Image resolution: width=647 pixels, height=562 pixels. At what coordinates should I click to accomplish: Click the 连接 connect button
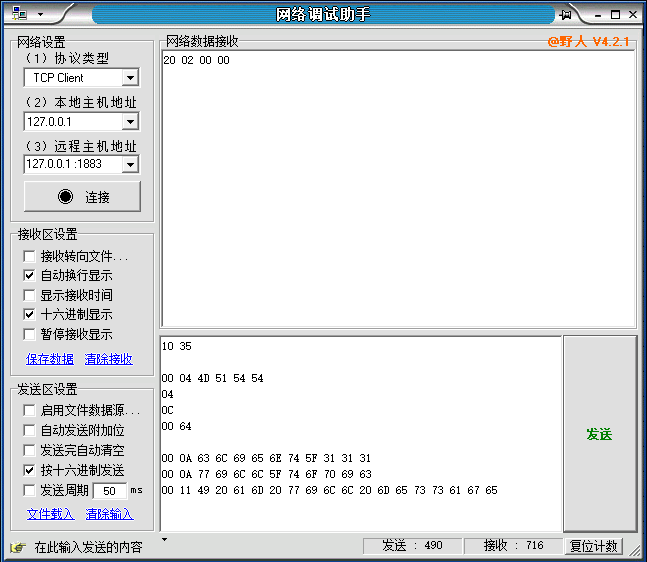pos(82,196)
